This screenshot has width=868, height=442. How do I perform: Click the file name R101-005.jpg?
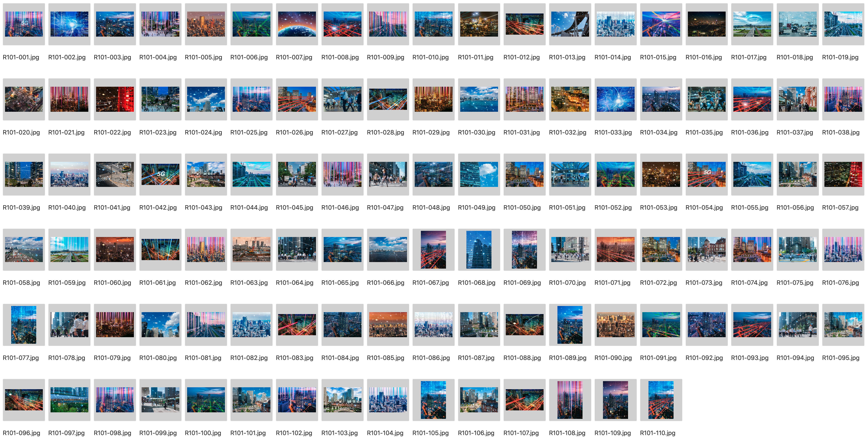tap(203, 57)
